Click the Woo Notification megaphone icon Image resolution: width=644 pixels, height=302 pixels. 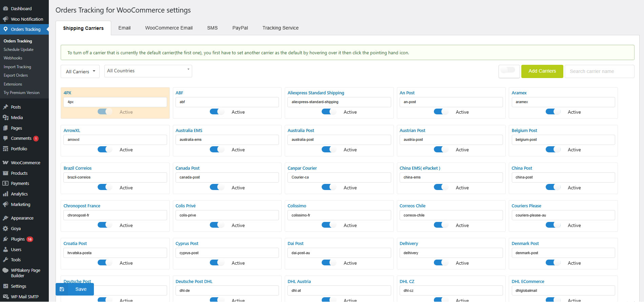click(x=5, y=19)
